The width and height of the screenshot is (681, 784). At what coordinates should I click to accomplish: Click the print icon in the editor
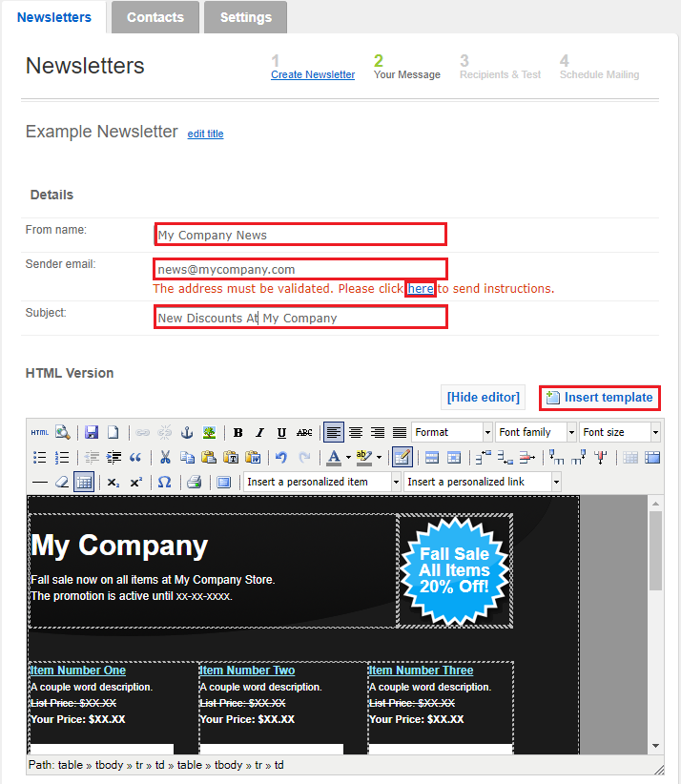click(194, 482)
